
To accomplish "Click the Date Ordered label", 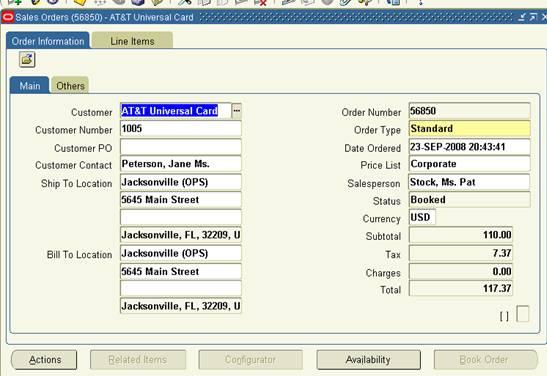I will coord(373,148).
